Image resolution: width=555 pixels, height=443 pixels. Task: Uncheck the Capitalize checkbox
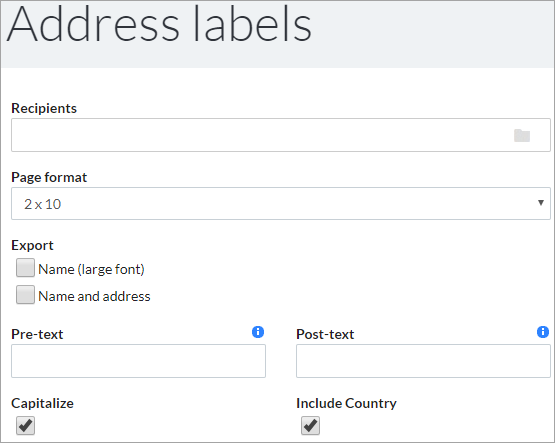[25, 426]
